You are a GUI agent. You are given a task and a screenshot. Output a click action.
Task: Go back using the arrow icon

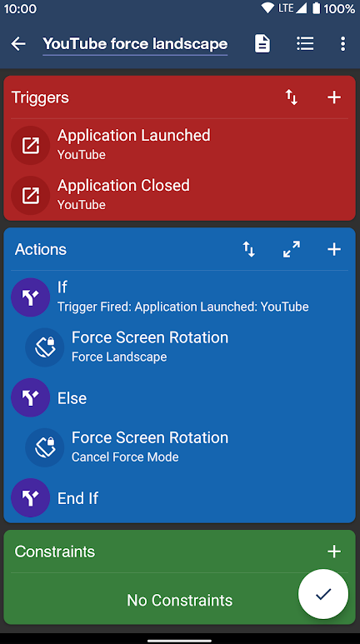pyautogui.click(x=18, y=43)
